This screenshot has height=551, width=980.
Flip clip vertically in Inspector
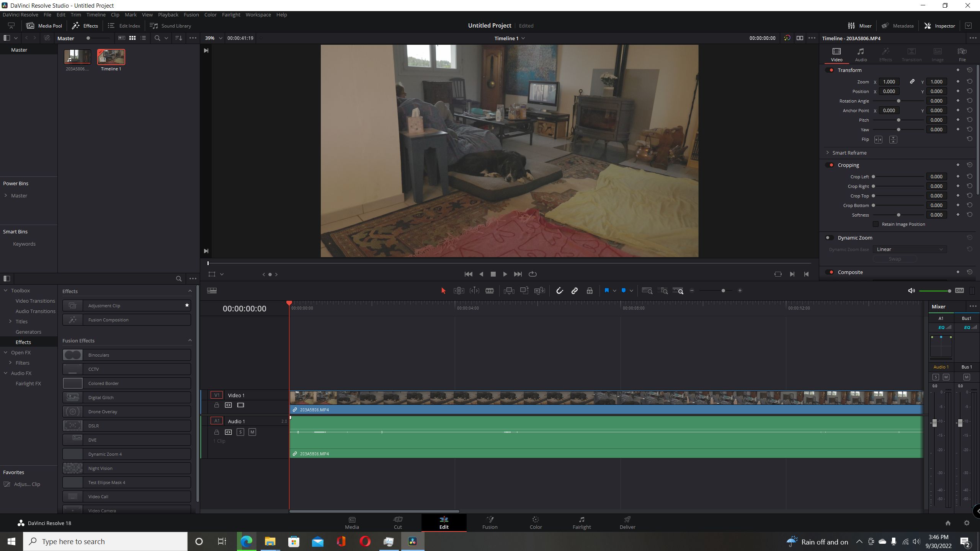(x=893, y=140)
